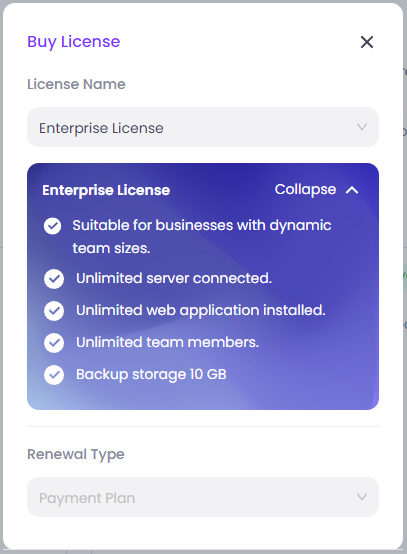Image resolution: width=407 pixels, height=554 pixels.
Task: Click the Unlimited server connected text
Action: point(174,278)
